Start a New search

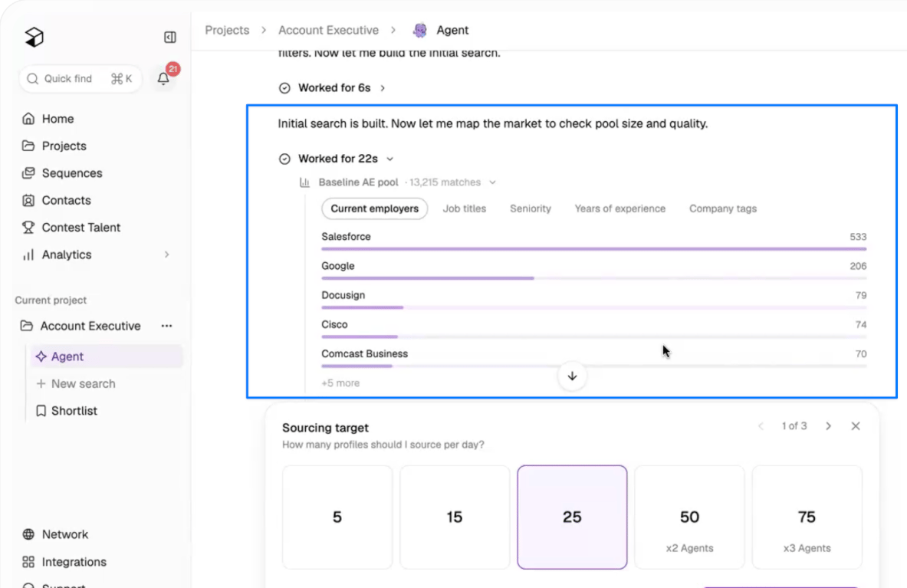pyautogui.click(x=83, y=383)
